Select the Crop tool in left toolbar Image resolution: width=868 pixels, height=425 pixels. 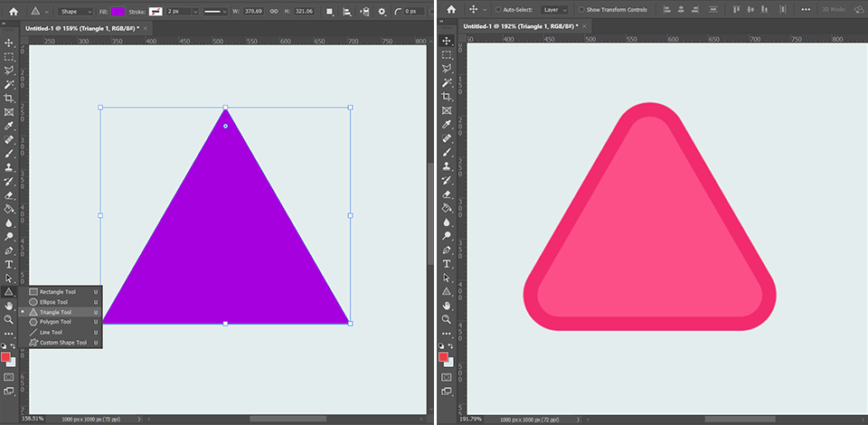coord(9,98)
